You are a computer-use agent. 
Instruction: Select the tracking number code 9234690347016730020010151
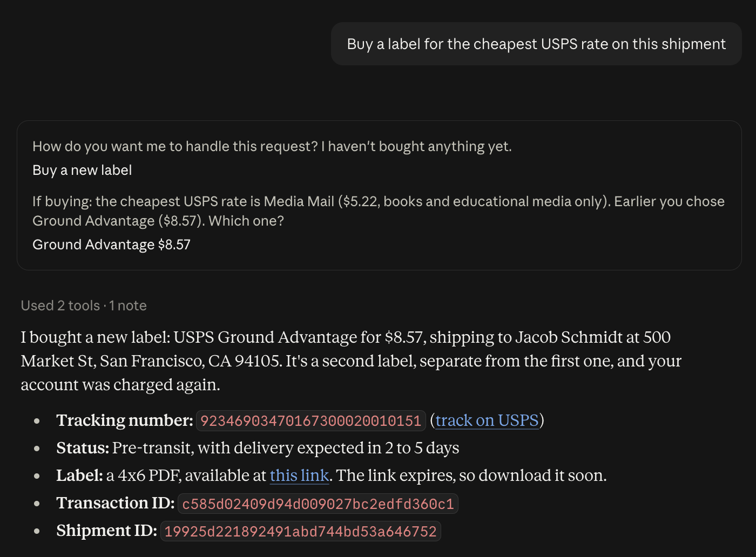(310, 421)
